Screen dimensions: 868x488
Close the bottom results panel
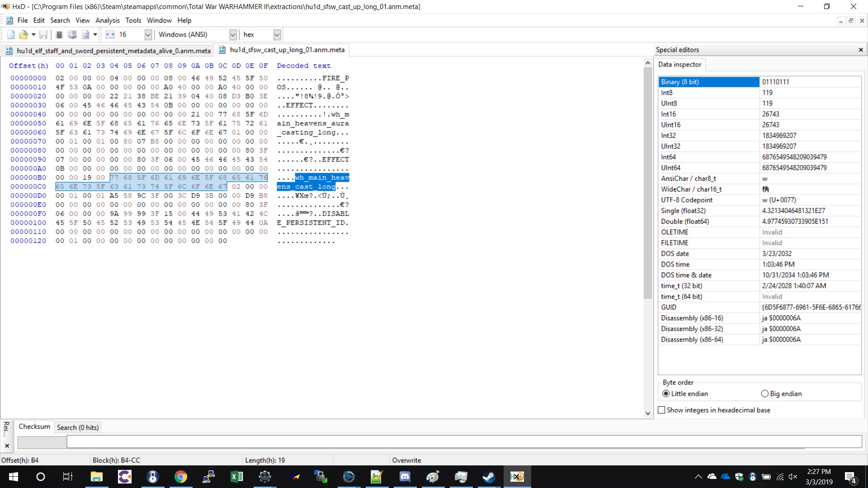coord(7,446)
